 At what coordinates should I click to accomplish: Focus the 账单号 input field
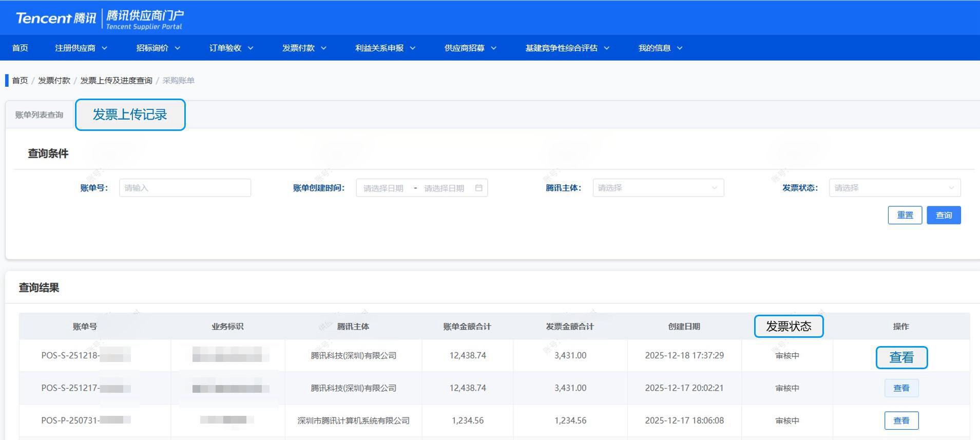pyautogui.click(x=185, y=188)
